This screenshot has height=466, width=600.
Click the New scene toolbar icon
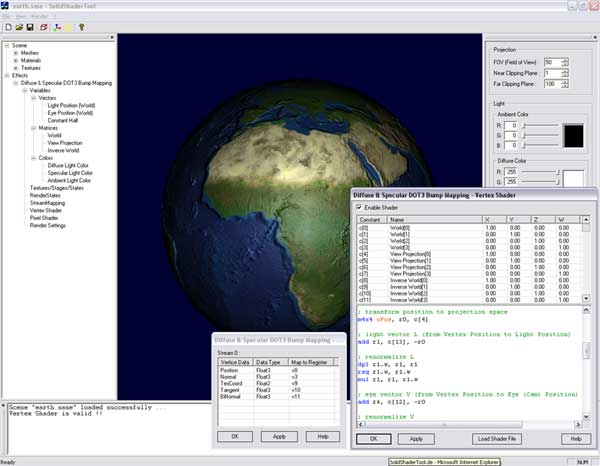click(8, 27)
